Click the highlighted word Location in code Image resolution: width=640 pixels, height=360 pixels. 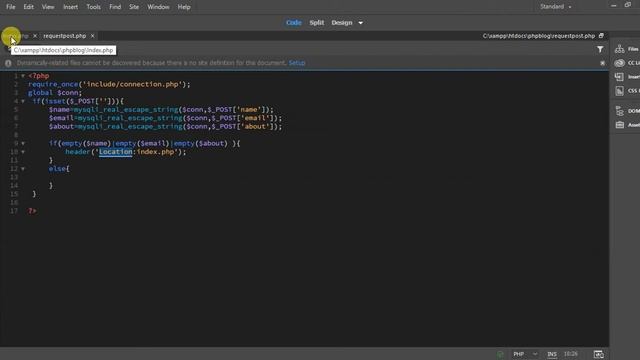tap(116, 152)
